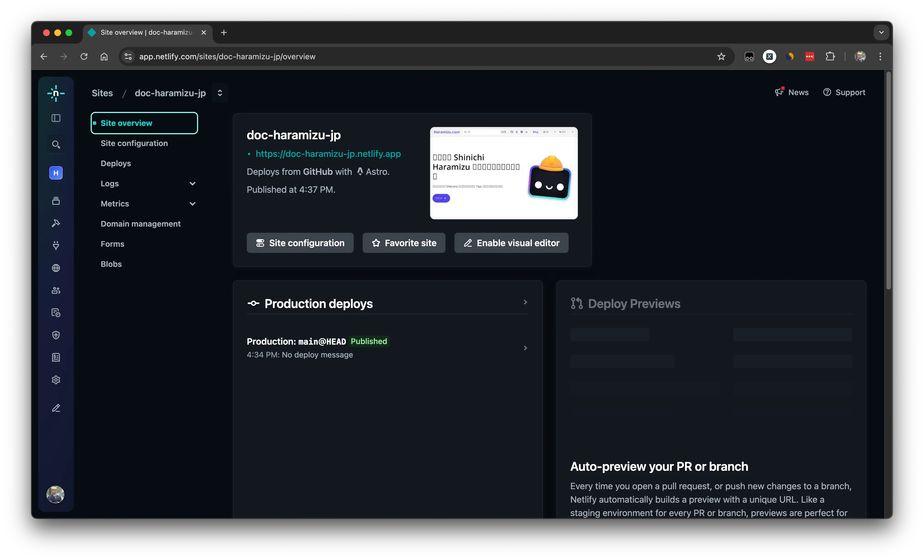This screenshot has height=560, width=924.
Task: Open Blobs in the side menu
Action: point(111,264)
